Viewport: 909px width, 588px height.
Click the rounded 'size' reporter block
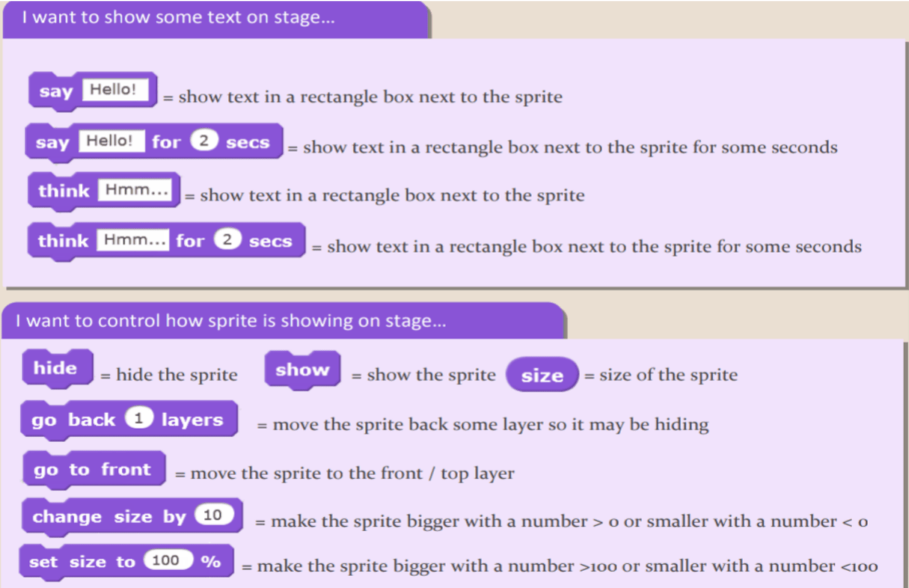(542, 376)
